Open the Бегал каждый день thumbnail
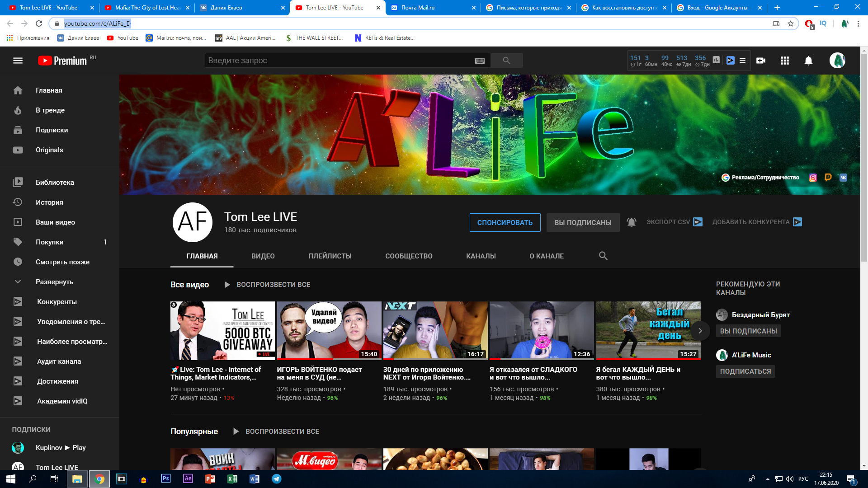 click(x=648, y=331)
